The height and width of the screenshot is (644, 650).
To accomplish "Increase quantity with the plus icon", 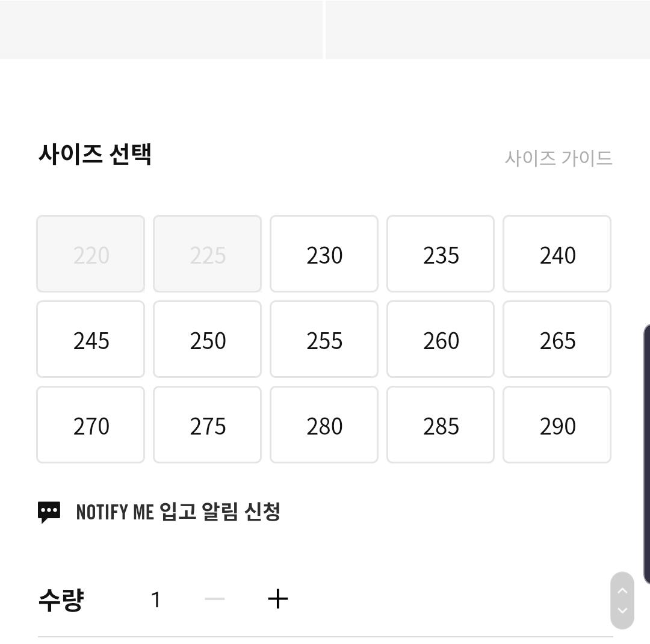I will point(277,599).
